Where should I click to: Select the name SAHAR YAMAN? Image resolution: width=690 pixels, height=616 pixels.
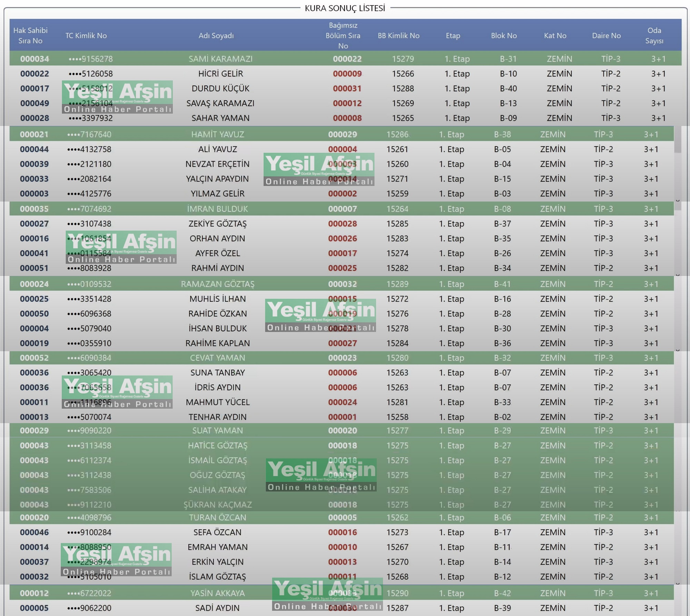click(220, 118)
